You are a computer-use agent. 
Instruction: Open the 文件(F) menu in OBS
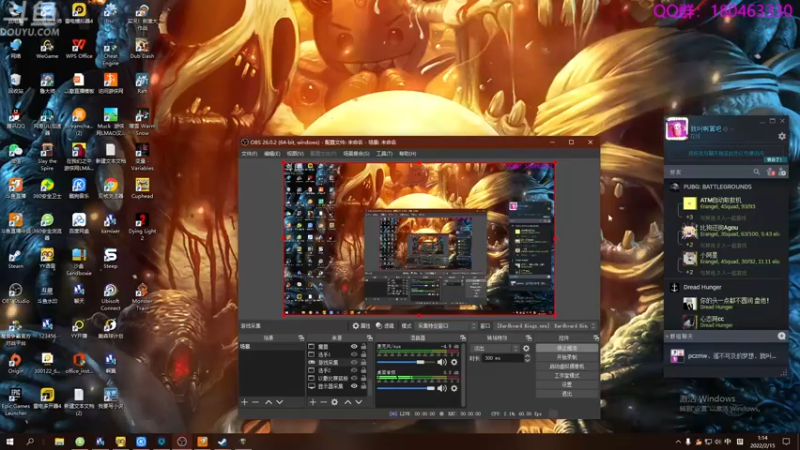coord(249,154)
